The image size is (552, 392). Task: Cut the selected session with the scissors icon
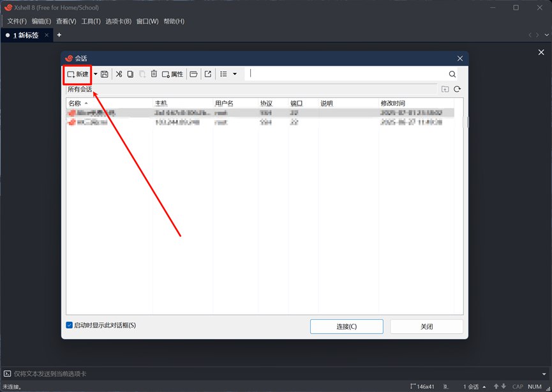pos(119,73)
